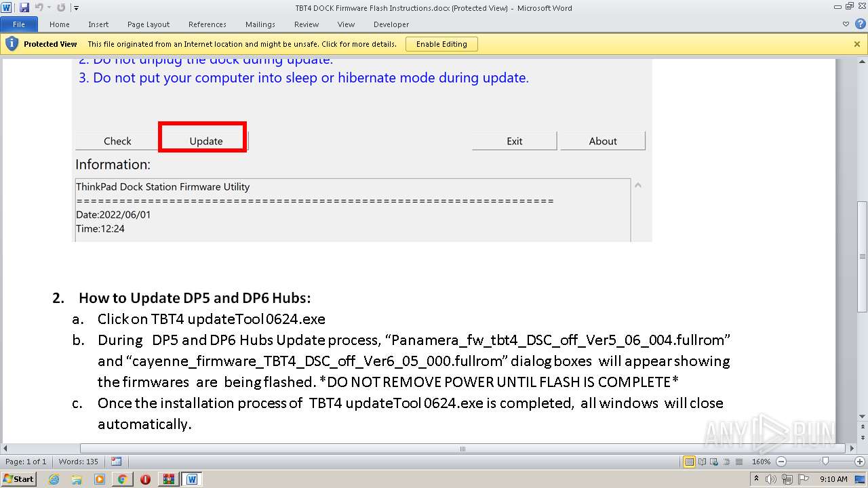Open colorful grid app left of Word in taskbar
Screen dimensions: 868x488
pos(168,479)
